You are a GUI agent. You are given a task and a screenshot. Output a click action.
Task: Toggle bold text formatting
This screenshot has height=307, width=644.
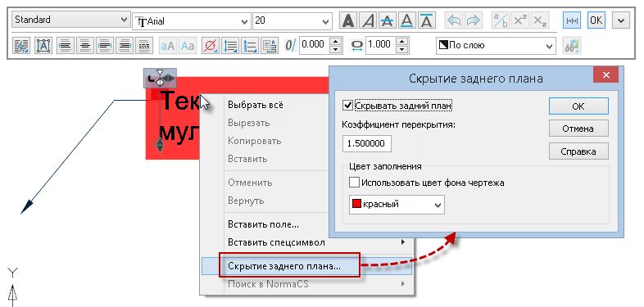coord(348,20)
